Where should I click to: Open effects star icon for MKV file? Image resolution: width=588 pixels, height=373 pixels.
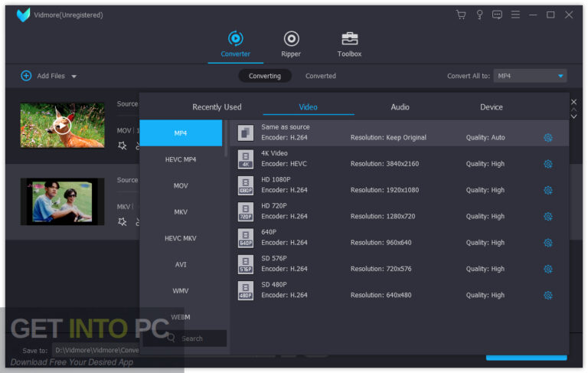pos(122,222)
